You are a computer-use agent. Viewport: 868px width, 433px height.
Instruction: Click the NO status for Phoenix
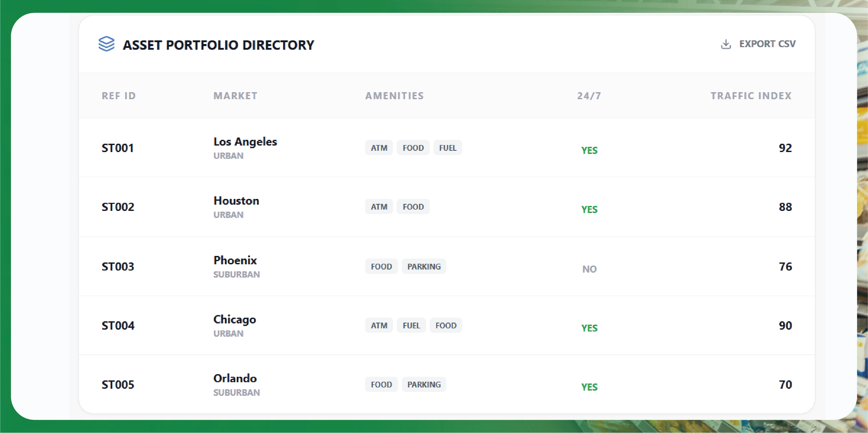tap(589, 269)
